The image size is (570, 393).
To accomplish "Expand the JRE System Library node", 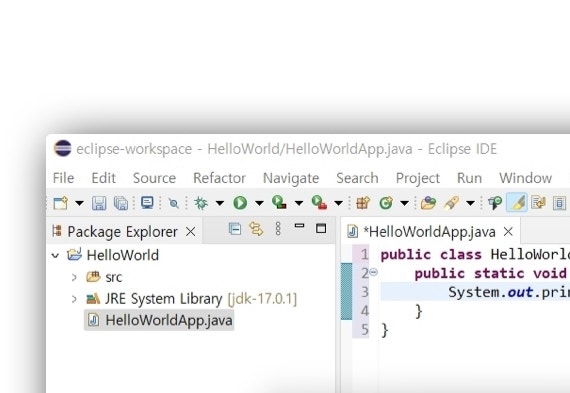I will (x=74, y=299).
